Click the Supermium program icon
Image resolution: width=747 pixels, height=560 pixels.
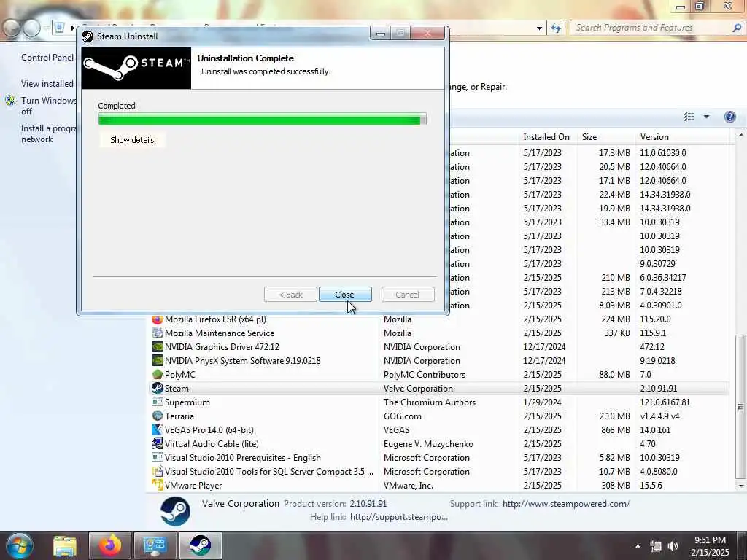click(158, 402)
